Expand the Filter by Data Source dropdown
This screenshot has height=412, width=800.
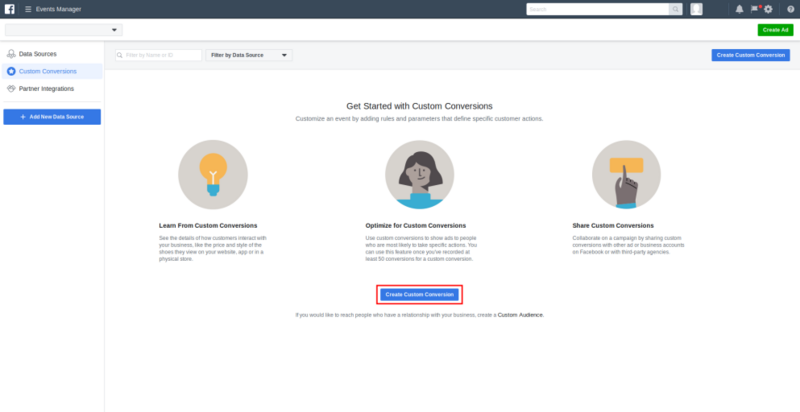pyautogui.click(x=249, y=55)
